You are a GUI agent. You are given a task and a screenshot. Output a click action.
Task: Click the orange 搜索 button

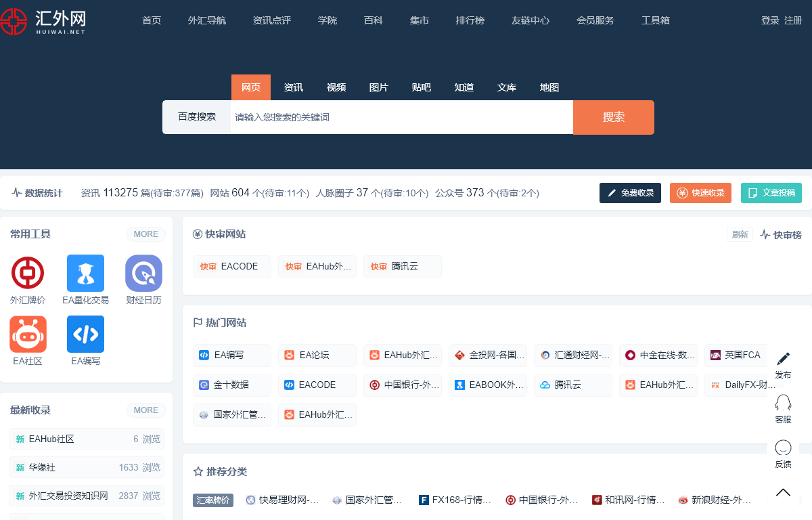(x=614, y=117)
